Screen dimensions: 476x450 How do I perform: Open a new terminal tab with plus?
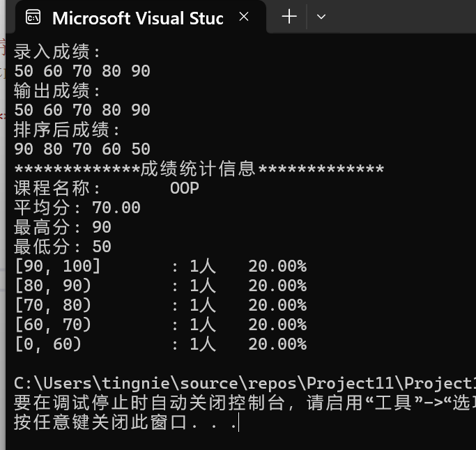pos(289,17)
